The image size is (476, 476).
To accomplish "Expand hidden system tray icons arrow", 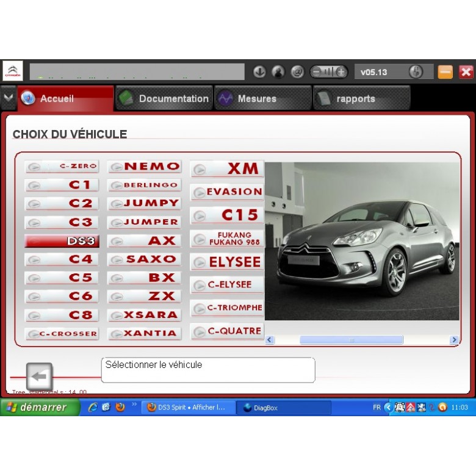I will pyautogui.click(x=388, y=408).
